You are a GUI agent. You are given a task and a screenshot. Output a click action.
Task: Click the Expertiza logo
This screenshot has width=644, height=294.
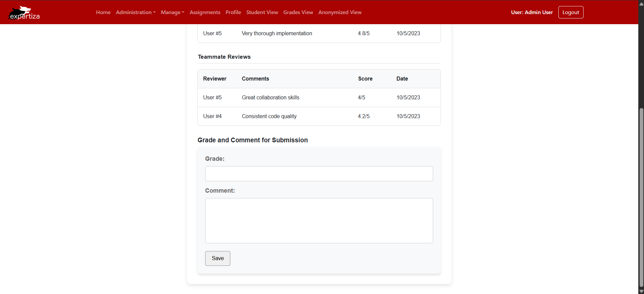pos(24,13)
